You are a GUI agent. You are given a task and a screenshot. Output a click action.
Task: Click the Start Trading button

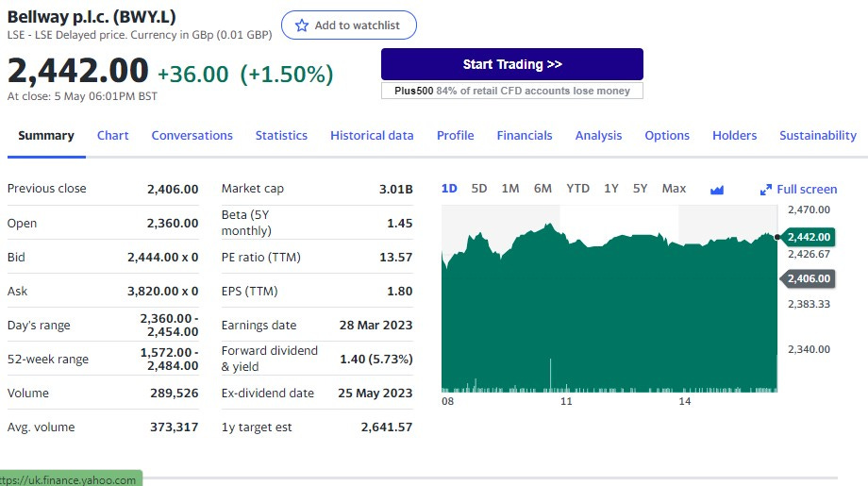pyautogui.click(x=512, y=64)
